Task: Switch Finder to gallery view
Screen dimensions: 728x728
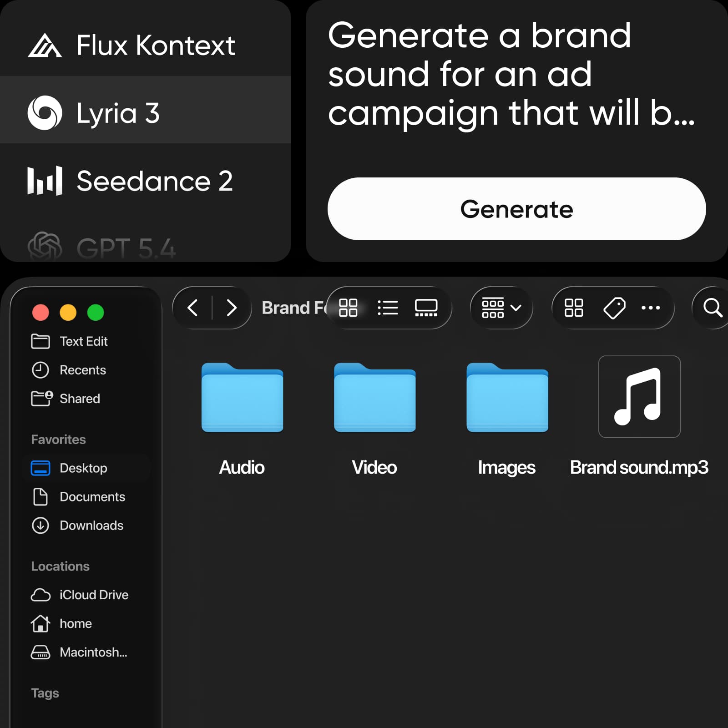Action: [426, 308]
